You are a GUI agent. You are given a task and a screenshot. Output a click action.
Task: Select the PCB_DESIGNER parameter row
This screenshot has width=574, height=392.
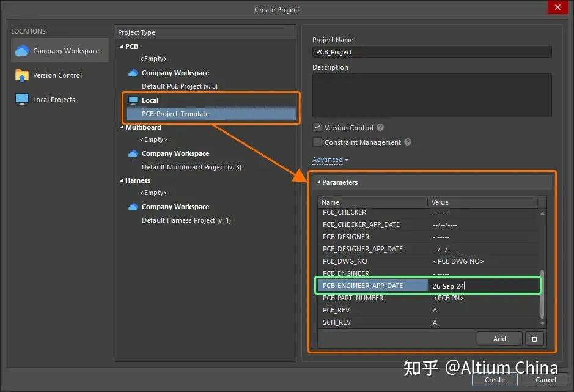pyautogui.click(x=429, y=237)
